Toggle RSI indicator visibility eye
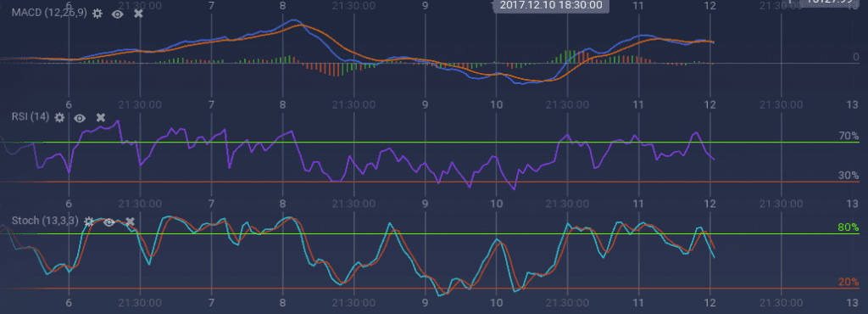 click(80, 117)
